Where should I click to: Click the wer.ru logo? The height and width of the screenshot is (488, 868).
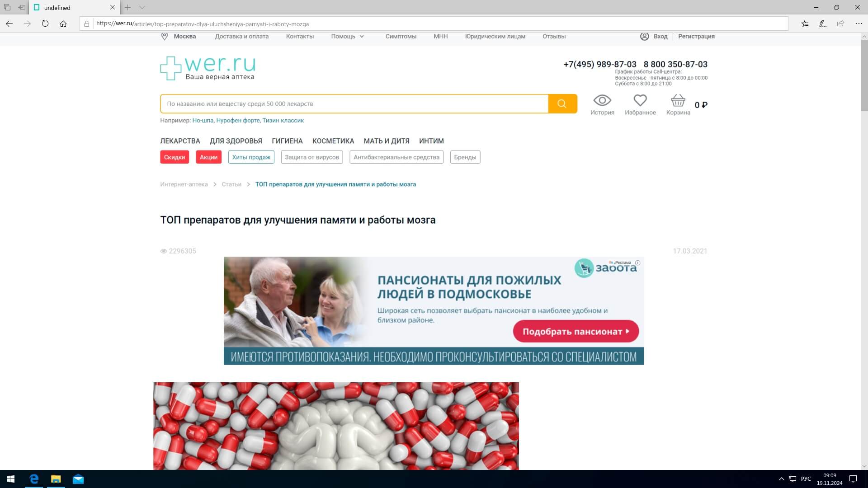click(x=208, y=68)
